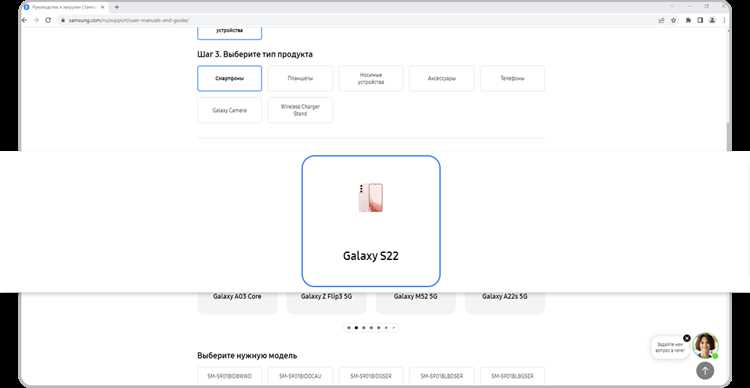
Task: Bookmark the page with the star icon
Action: (x=673, y=20)
